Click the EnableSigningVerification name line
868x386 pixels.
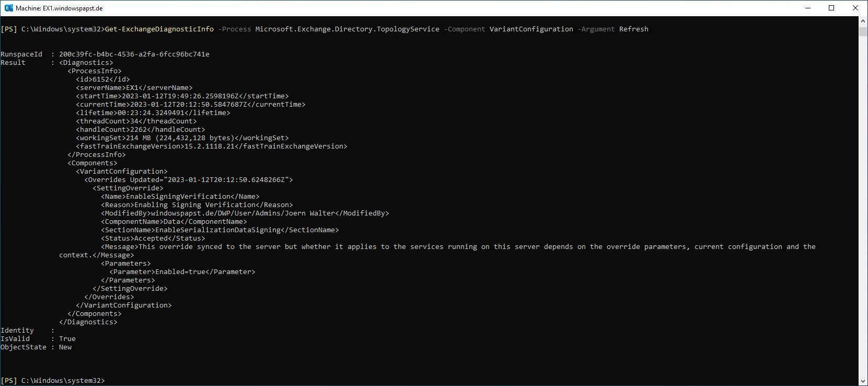(x=180, y=197)
